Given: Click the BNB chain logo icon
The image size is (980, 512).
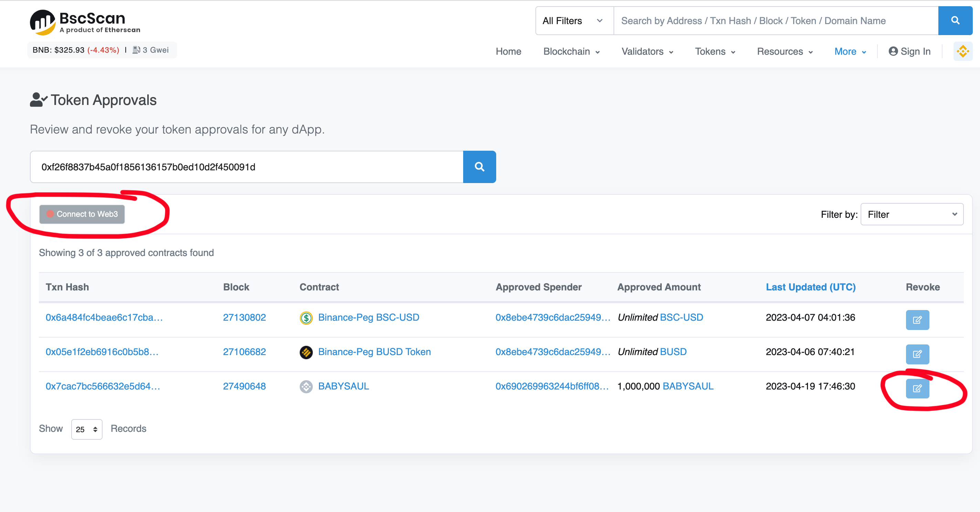Looking at the screenshot, I should 962,51.
